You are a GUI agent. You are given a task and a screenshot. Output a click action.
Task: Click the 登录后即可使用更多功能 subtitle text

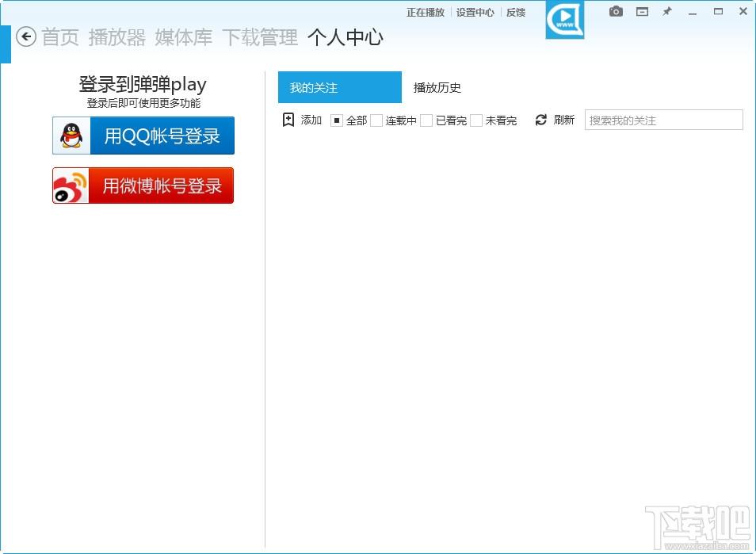pos(143,103)
